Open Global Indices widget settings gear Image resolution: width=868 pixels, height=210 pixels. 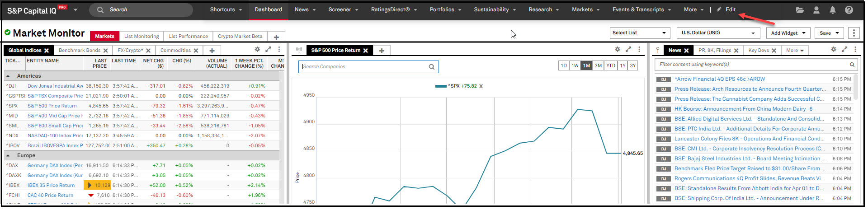click(257, 50)
